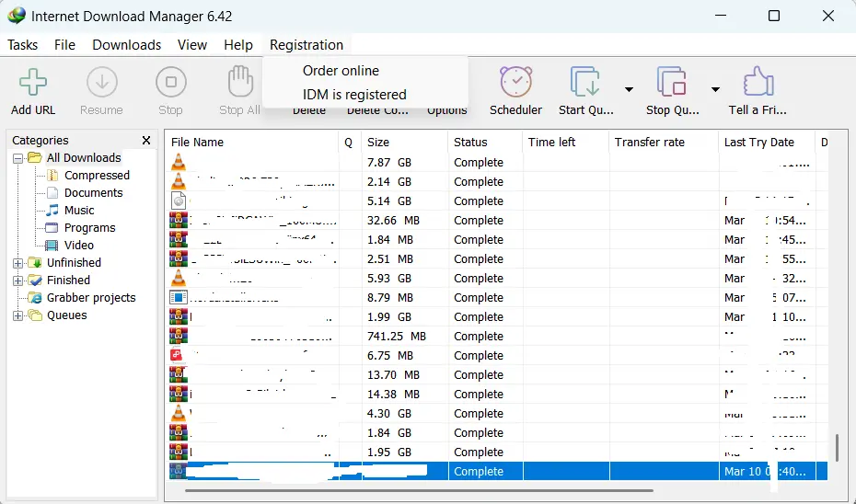Choose IDM is registered menu entry
This screenshot has height=504, width=856.
pos(354,95)
